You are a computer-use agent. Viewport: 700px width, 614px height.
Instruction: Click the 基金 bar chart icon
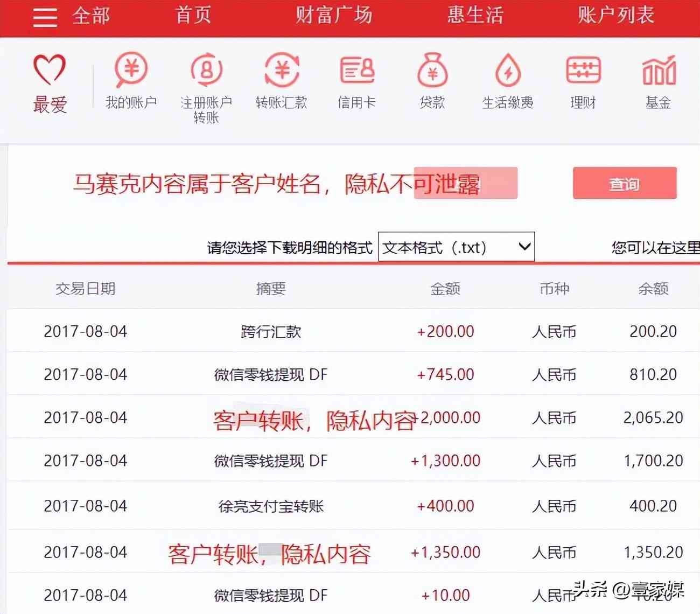[x=659, y=71]
